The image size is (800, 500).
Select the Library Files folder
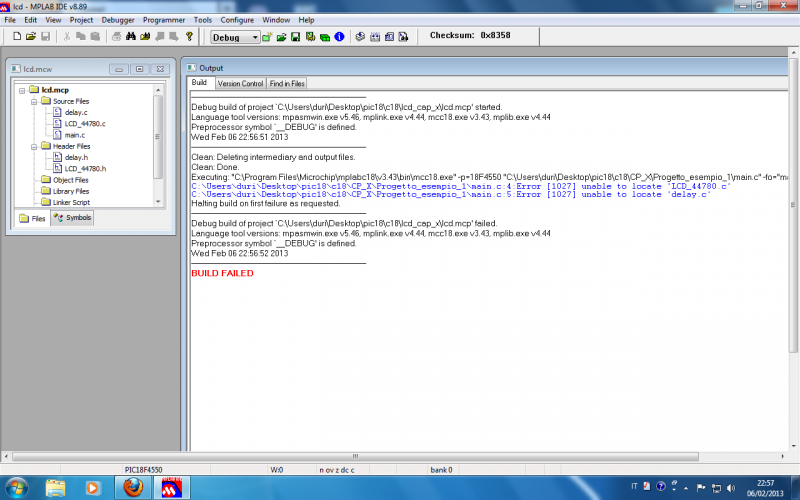click(x=71, y=191)
